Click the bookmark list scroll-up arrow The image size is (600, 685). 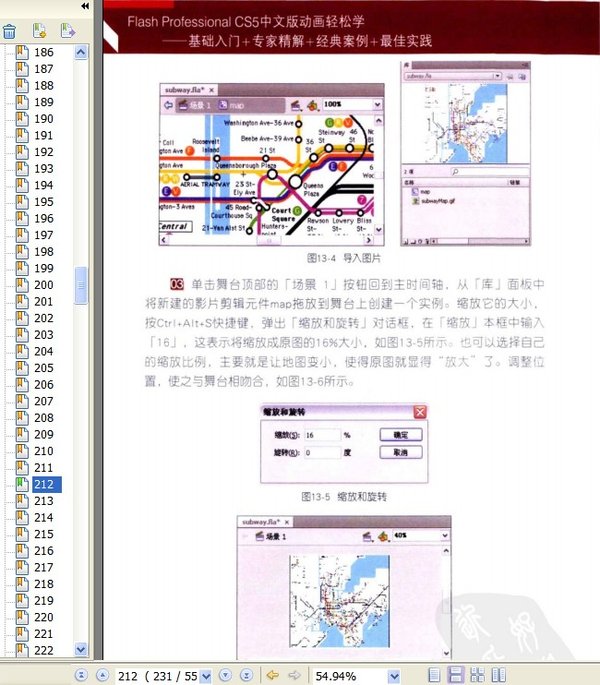point(81,52)
